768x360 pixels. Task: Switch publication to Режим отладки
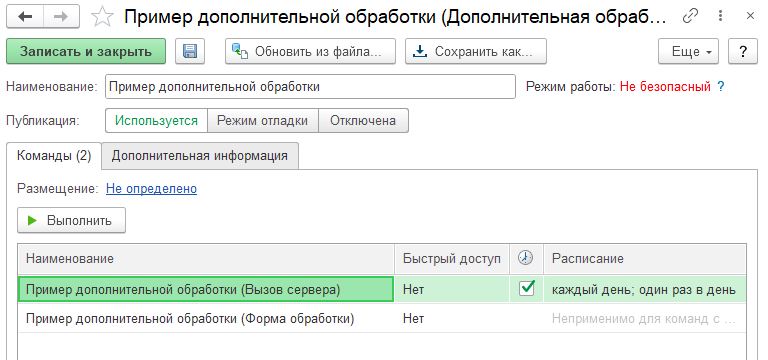pyautogui.click(x=263, y=120)
